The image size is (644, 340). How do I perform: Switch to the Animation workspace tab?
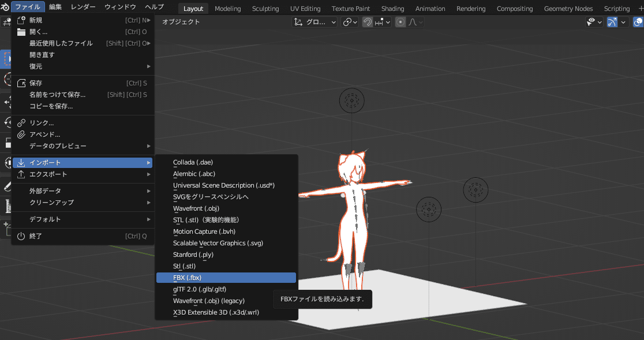tap(430, 9)
